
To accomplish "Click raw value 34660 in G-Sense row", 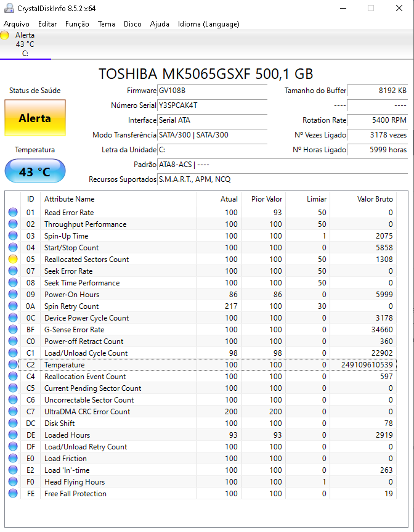I will (x=382, y=330).
